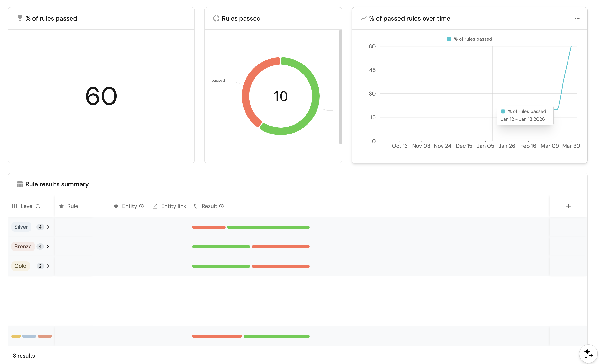Click the Rule column star icon
The image size is (599, 364).
click(x=61, y=206)
